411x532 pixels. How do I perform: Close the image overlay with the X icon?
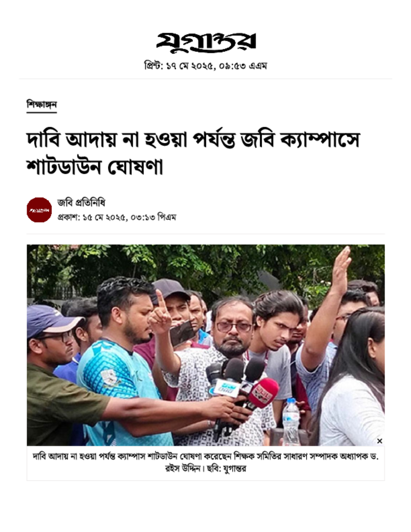pyautogui.click(x=379, y=441)
